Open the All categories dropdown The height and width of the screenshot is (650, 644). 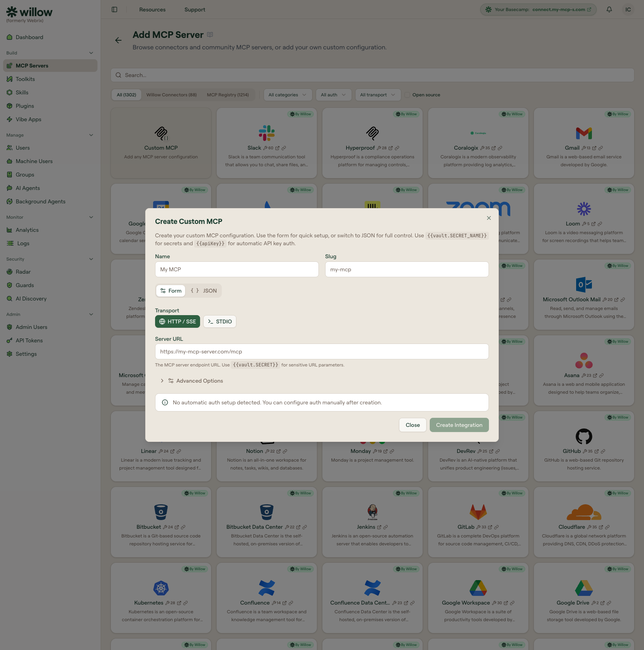(288, 95)
